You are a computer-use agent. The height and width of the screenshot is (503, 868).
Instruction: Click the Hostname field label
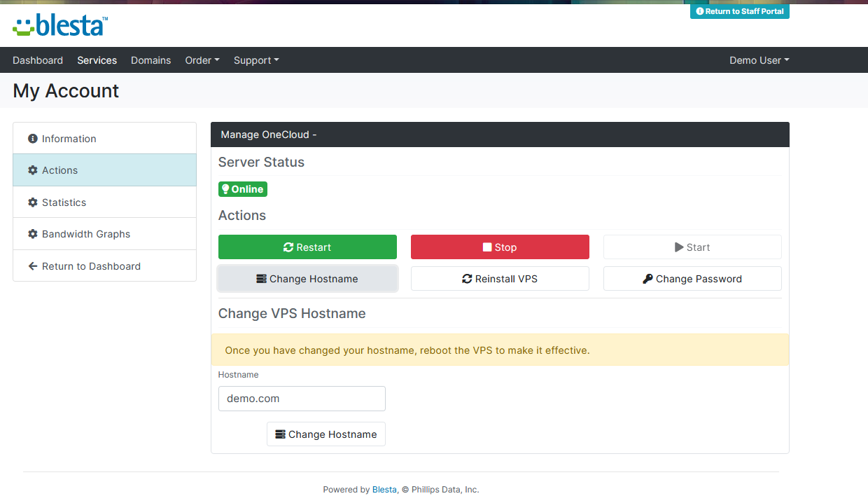point(238,375)
